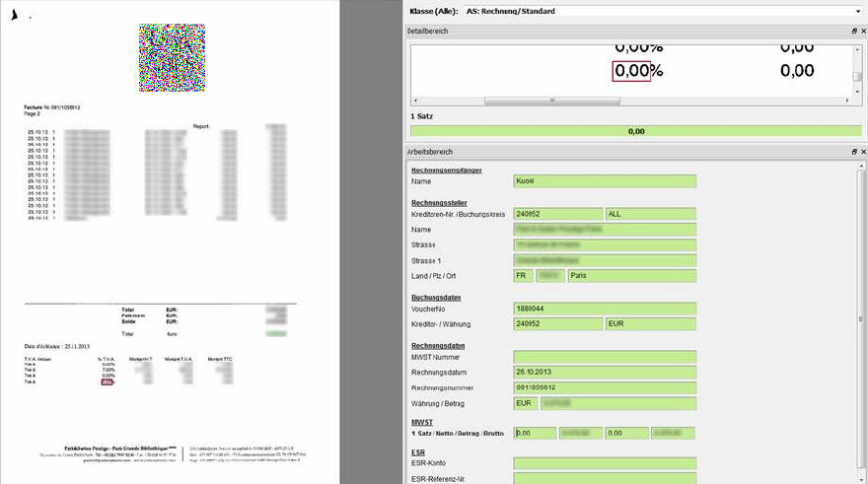Click the Ort field showing Paris

pos(631,275)
